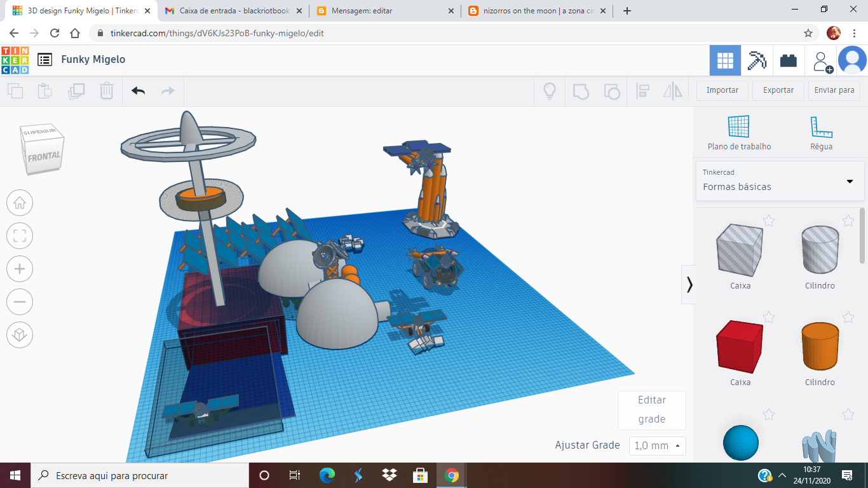Favorite the scribble shape star
The height and width of the screenshot is (488, 868).
point(848,415)
